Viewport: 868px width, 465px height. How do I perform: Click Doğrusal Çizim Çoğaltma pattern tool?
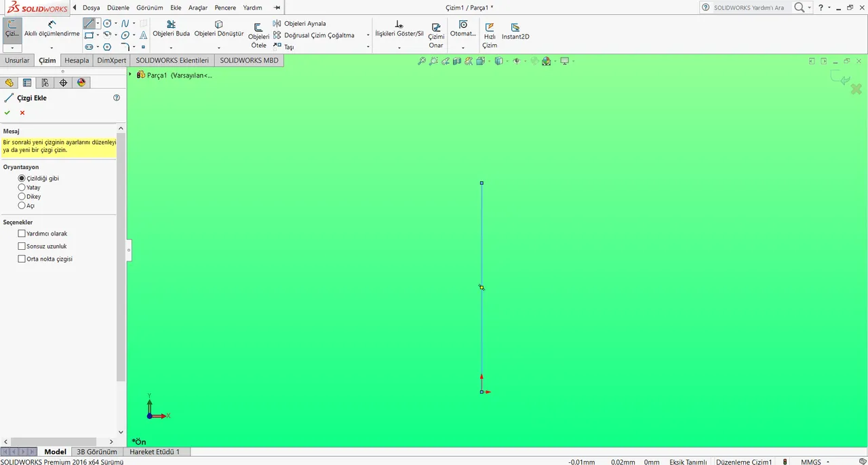click(x=314, y=35)
